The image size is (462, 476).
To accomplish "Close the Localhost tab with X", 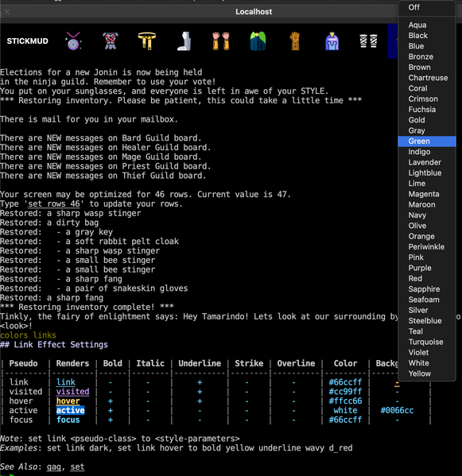I will pos(7,12).
